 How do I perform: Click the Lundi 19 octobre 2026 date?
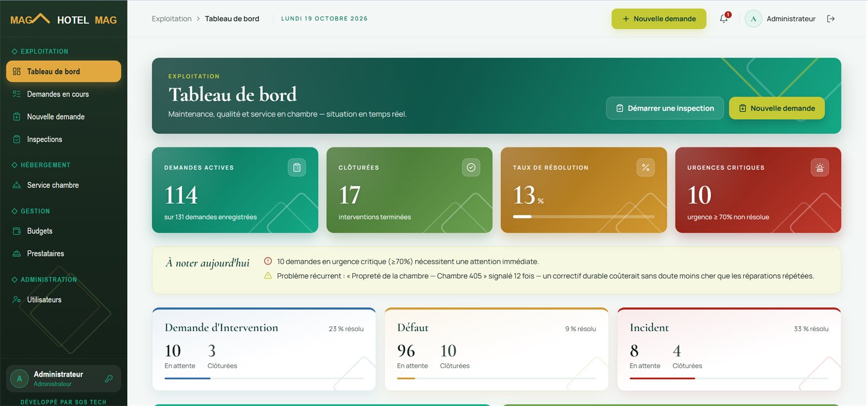point(324,18)
